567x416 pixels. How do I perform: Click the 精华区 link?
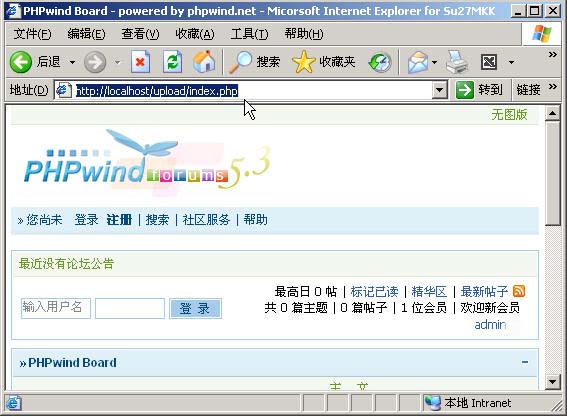click(x=429, y=292)
